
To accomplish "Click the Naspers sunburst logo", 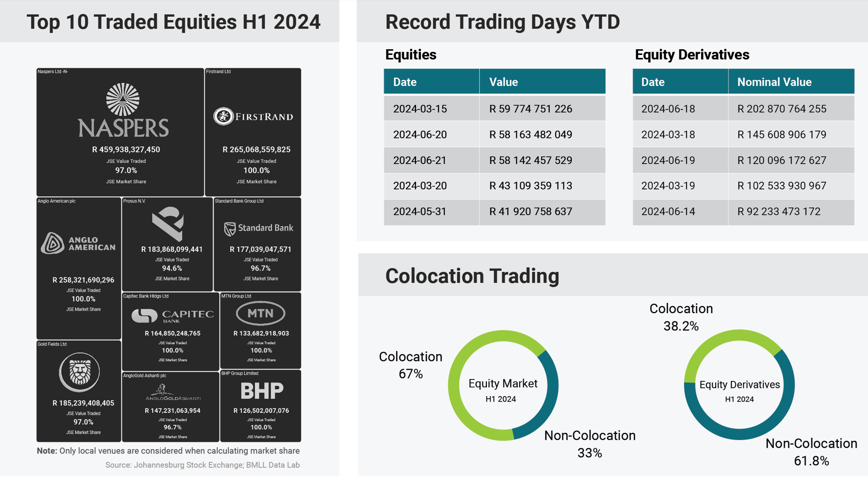I will (123, 99).
